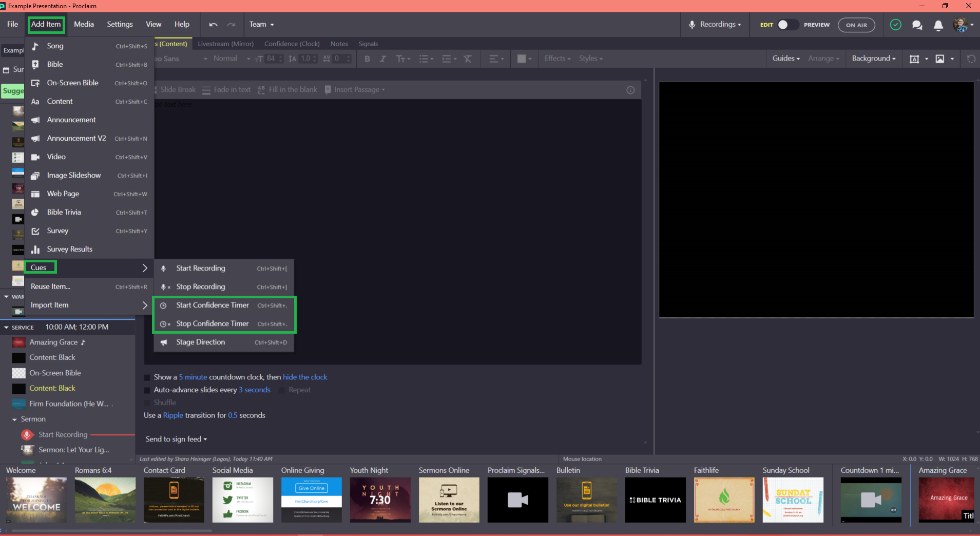Expand the Import Item submenu arrow

coord(145,305)
